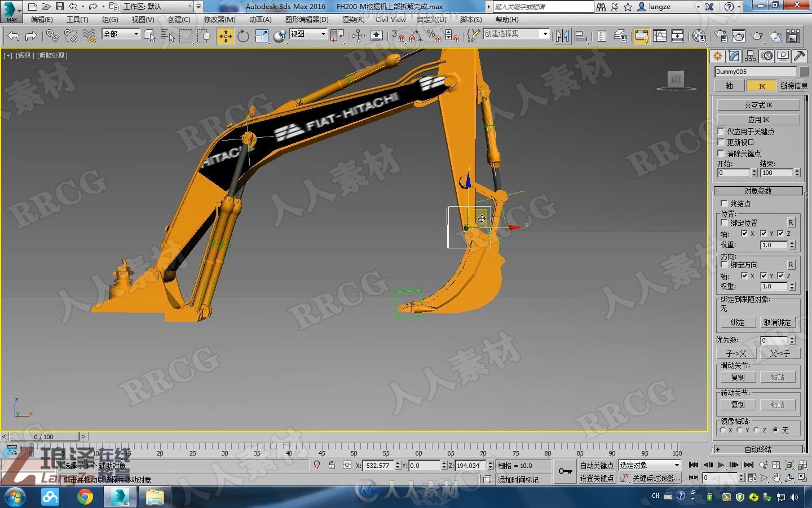Image resolution: width=812 pixels, height=508 pixels.
Task: Open the 工具(T) menu
Action: tap(77, 19)
